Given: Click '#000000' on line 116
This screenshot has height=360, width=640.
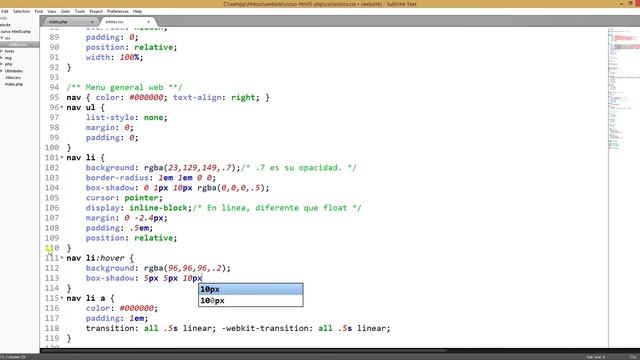Looking at the screenshot, I should [136, 308].
